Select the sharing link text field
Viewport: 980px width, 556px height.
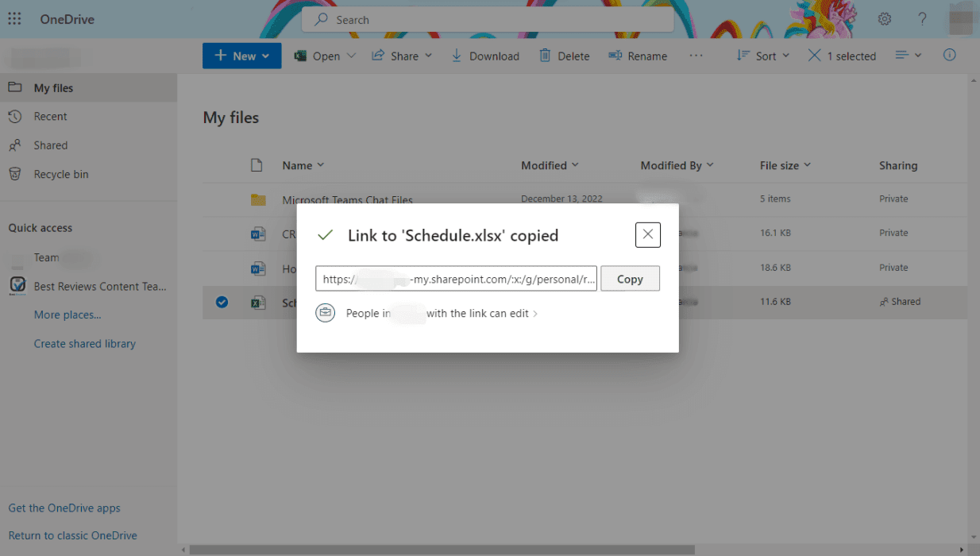pyautogui.click(x=457, y=279)
